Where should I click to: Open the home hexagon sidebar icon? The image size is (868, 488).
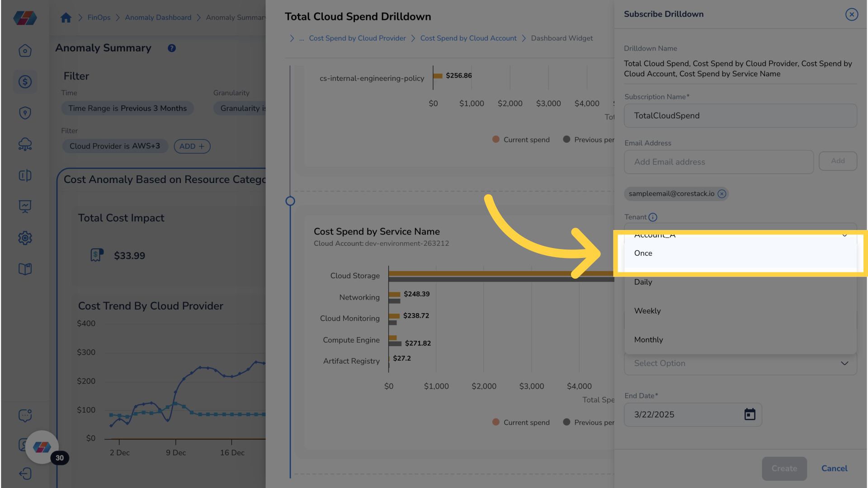click(x=25, y=50)
